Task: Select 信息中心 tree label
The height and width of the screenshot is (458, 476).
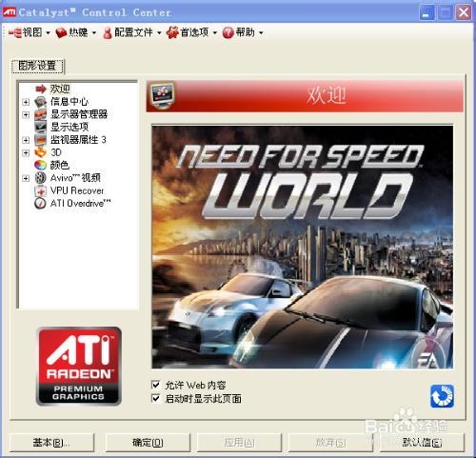Action: (69, 102)
